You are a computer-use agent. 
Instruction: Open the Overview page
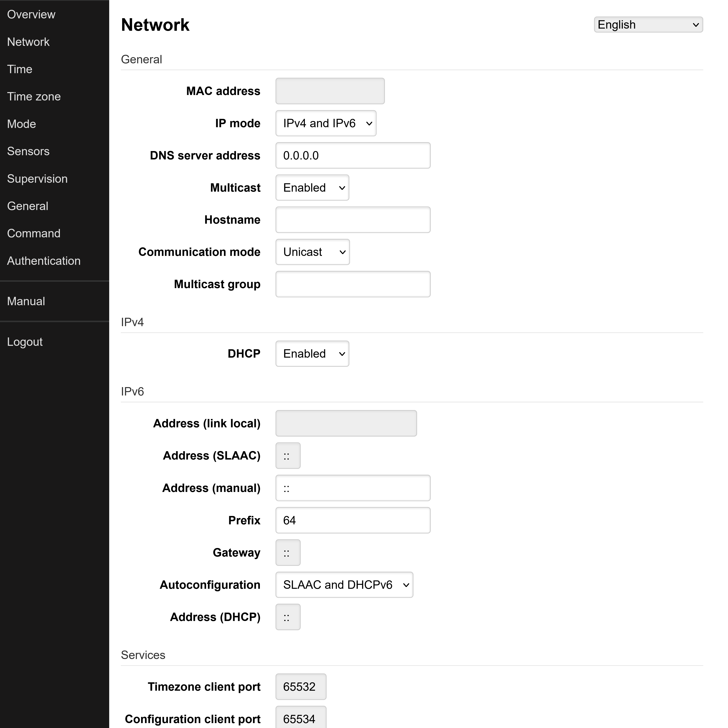pos(31,14)
